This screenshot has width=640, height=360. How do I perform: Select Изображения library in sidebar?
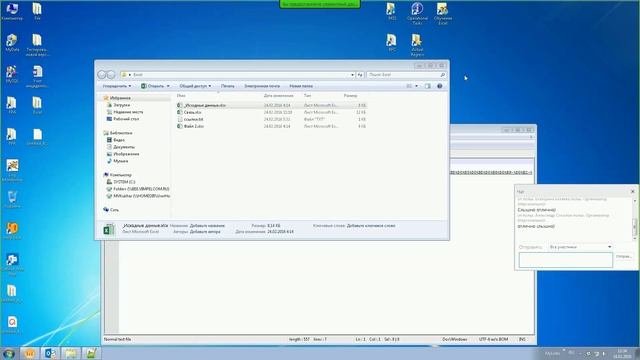coord(126,154)
